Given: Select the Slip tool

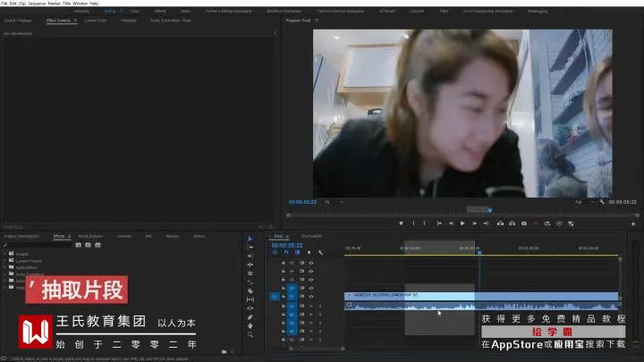Looking at the screenshot, I should pyautogui.click(x=250, y=299).
